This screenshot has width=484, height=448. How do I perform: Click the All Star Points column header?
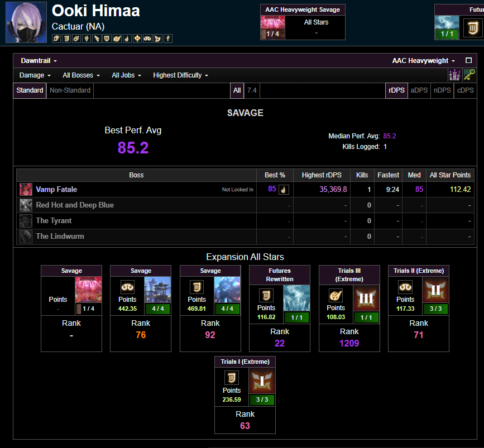[x=450, y=175]
